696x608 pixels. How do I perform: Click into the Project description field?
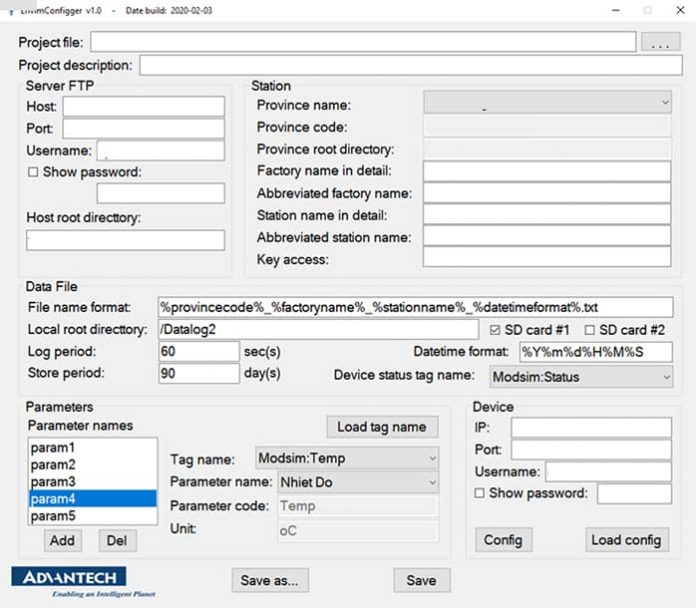click(411, 65)
